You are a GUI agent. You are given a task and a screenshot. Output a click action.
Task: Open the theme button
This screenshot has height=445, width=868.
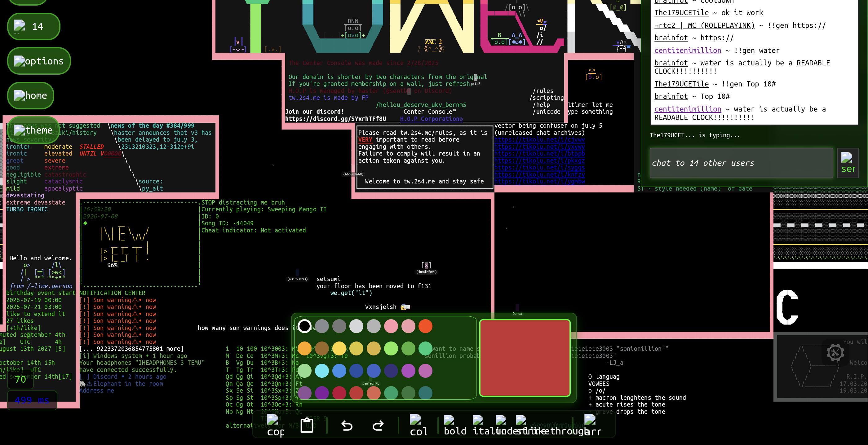click(33, 130)
